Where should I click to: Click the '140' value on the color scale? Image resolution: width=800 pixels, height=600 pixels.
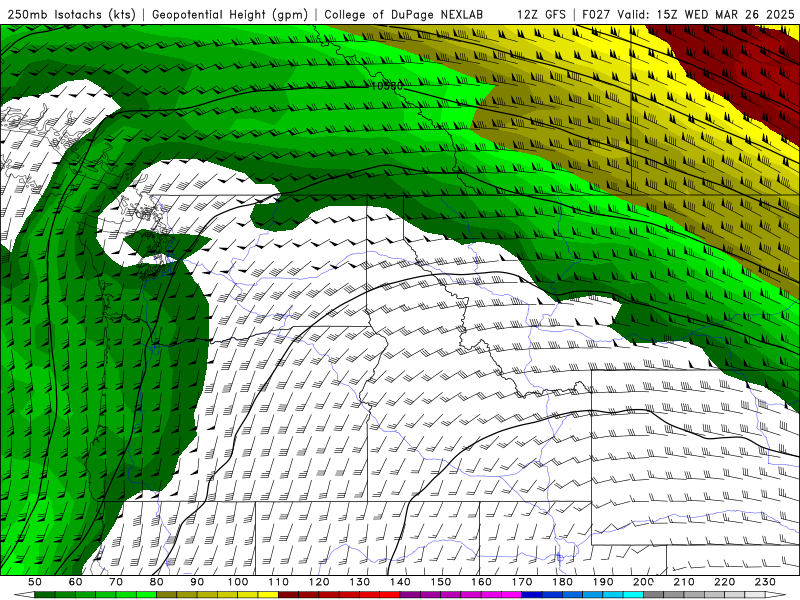(x=400, y=582)
